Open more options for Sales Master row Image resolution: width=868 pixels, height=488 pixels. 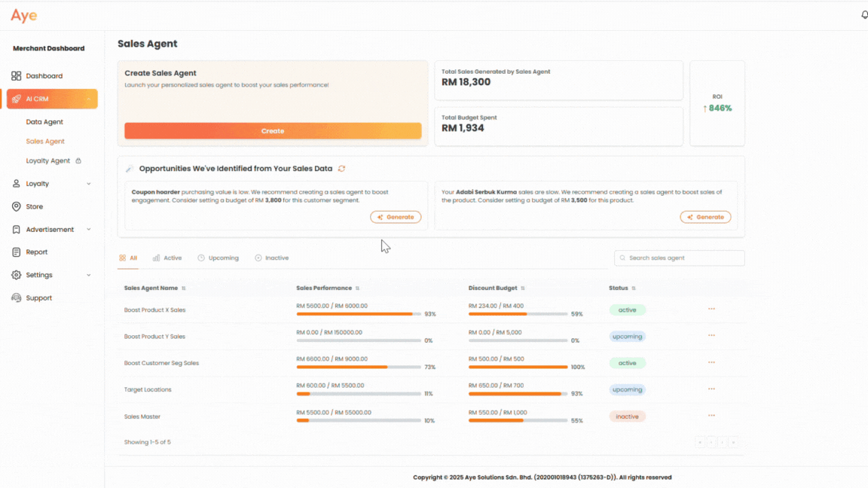pos(711,416)
